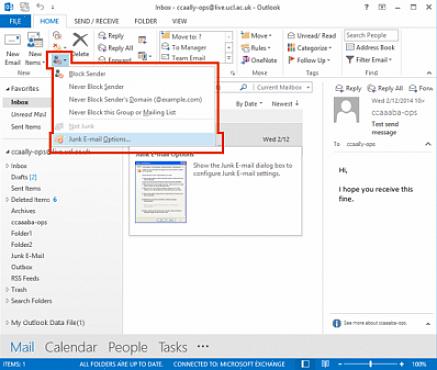Switch to the VIEW tab

(x=179, y=21)
